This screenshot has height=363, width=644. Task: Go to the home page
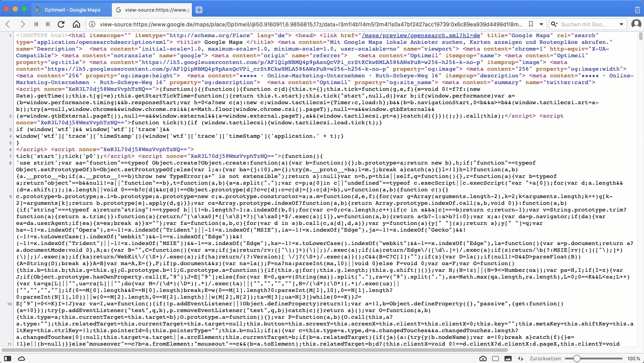click(76, 24)
